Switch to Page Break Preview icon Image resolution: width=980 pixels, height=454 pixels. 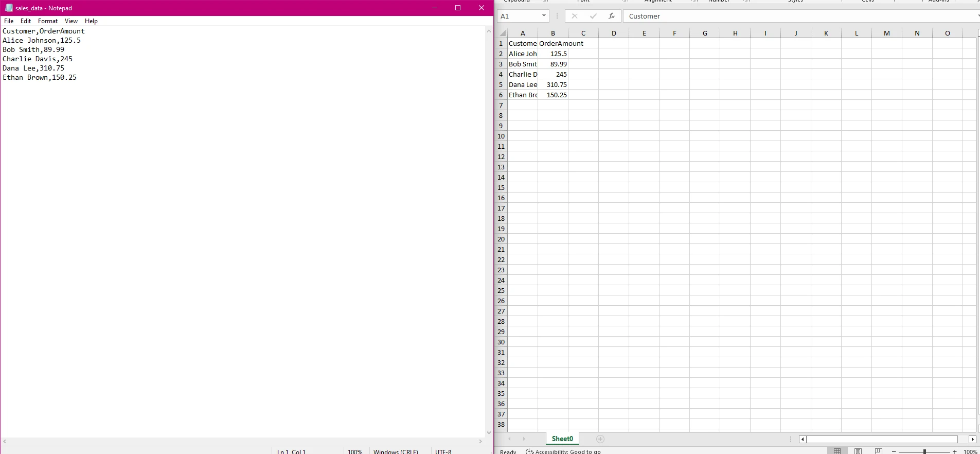[878, 451]
